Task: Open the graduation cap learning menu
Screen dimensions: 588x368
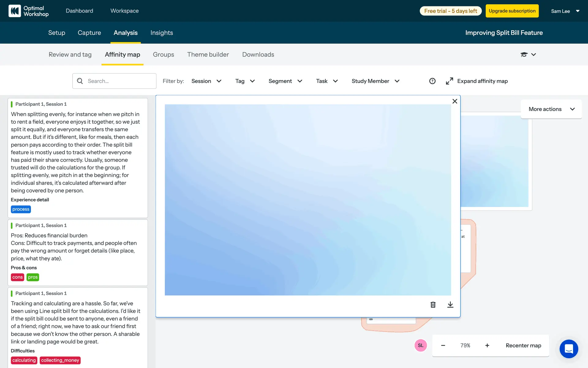Action: [528, 55]
